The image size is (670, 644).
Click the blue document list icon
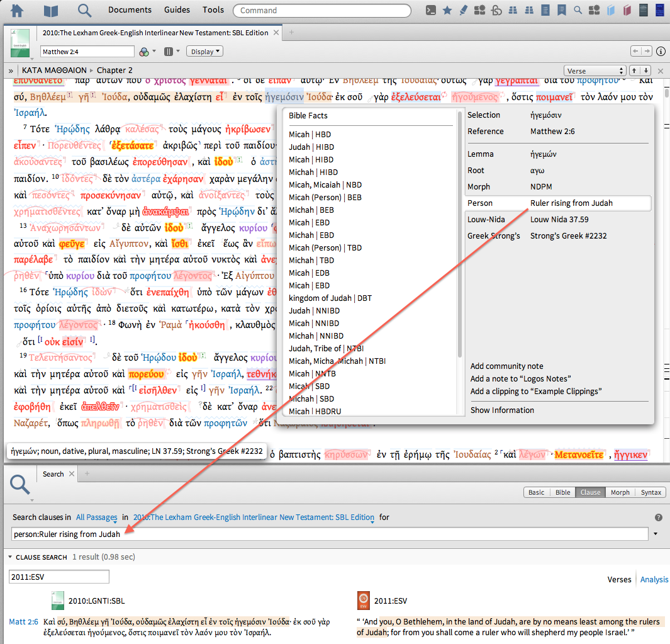[545, 10]
